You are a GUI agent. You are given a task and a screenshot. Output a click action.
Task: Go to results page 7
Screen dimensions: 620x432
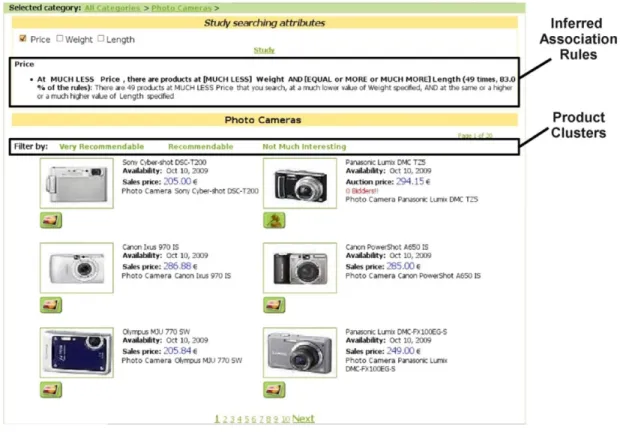click(261, 419)
